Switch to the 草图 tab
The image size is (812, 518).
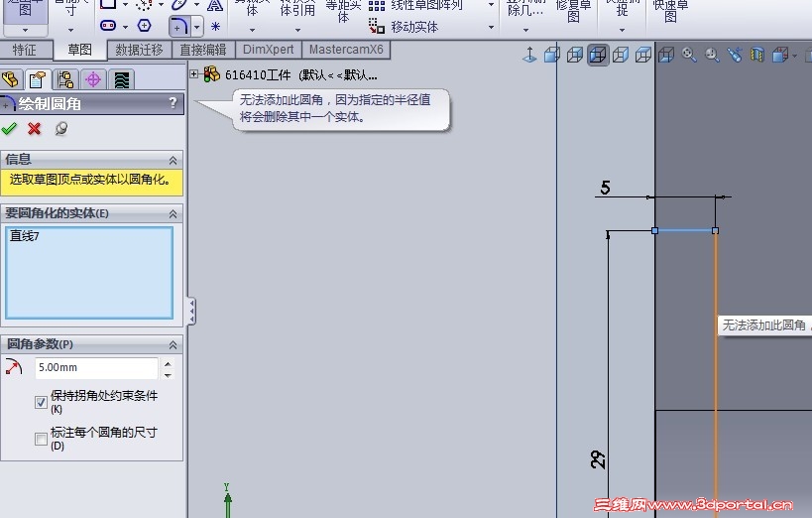coord(79,50)
